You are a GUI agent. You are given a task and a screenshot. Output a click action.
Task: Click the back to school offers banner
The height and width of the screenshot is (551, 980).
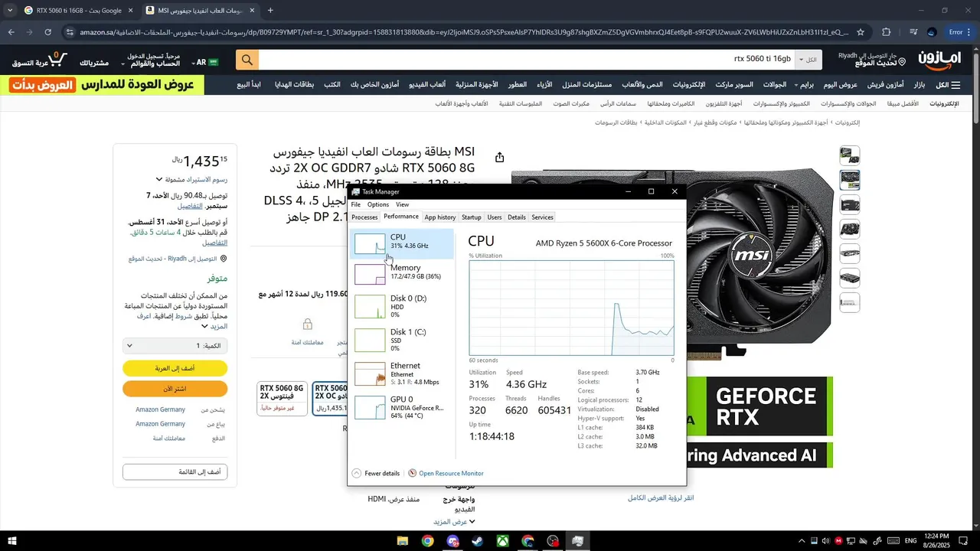[x=103, y=85]
